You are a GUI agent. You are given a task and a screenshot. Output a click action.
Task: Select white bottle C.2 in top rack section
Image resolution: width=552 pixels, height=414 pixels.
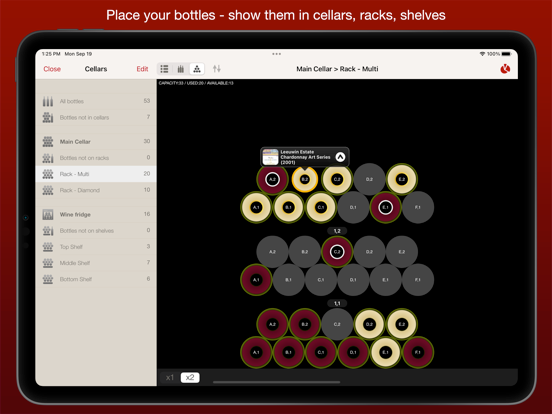(x=337, y=180)
